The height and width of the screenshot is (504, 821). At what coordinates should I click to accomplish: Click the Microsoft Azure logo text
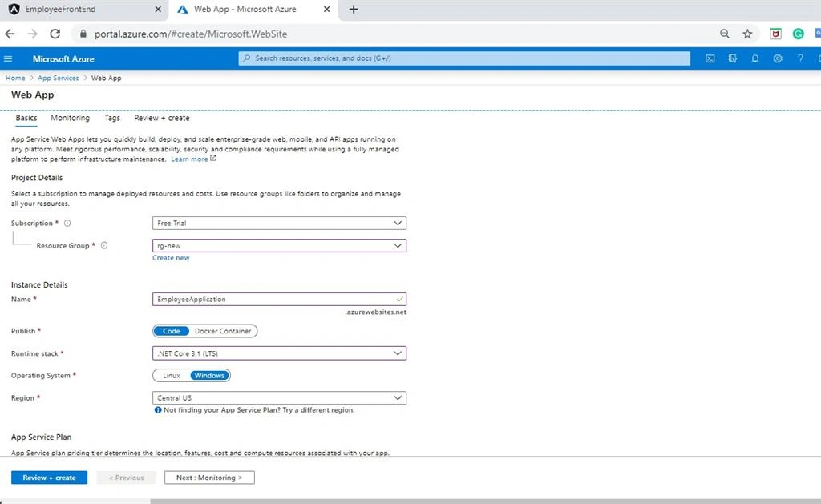coord(63,59)
